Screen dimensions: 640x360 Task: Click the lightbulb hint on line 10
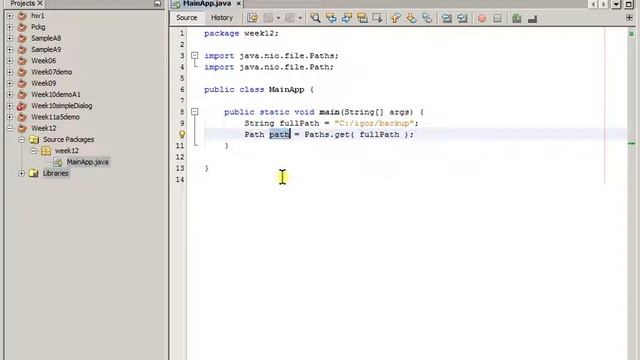click(x=182, y=134)
